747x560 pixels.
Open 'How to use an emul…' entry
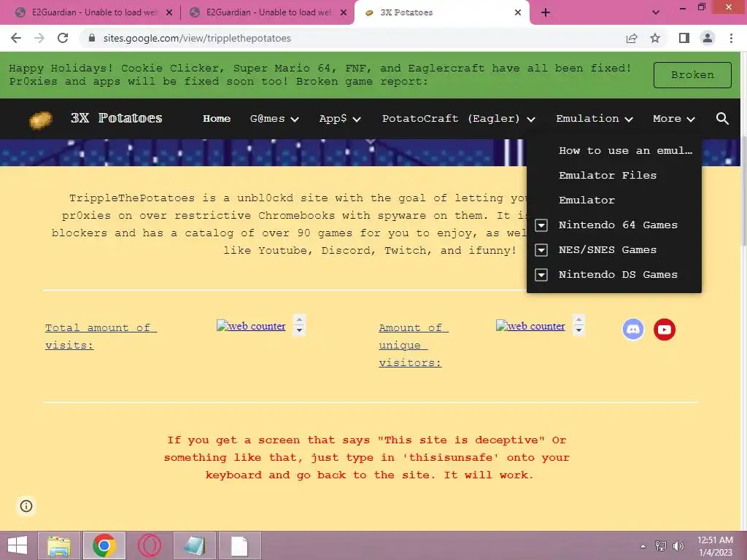[625, 150]
